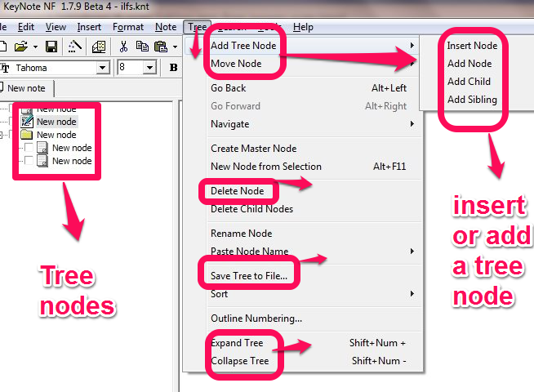Click the checklist options toolbar icon
The image size is (534, 392).
(99, 47)
